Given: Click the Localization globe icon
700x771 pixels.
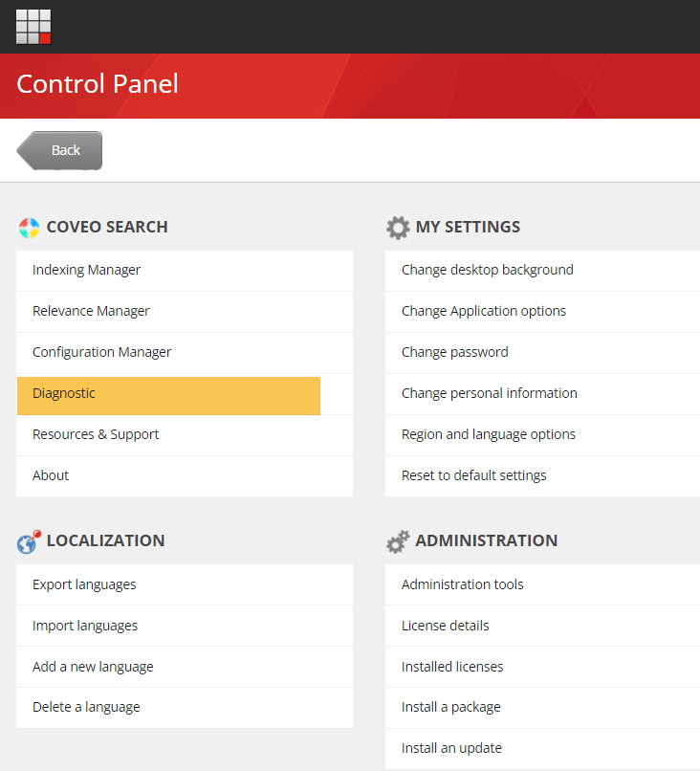Looking at the screenshot, I should (x=29, y=541).
